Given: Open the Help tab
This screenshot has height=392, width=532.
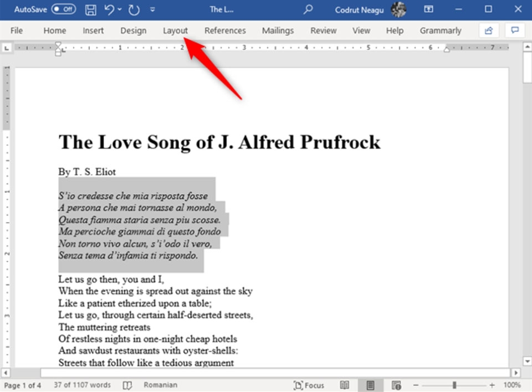Looking at the screenshot, I should tap(395, 30).
